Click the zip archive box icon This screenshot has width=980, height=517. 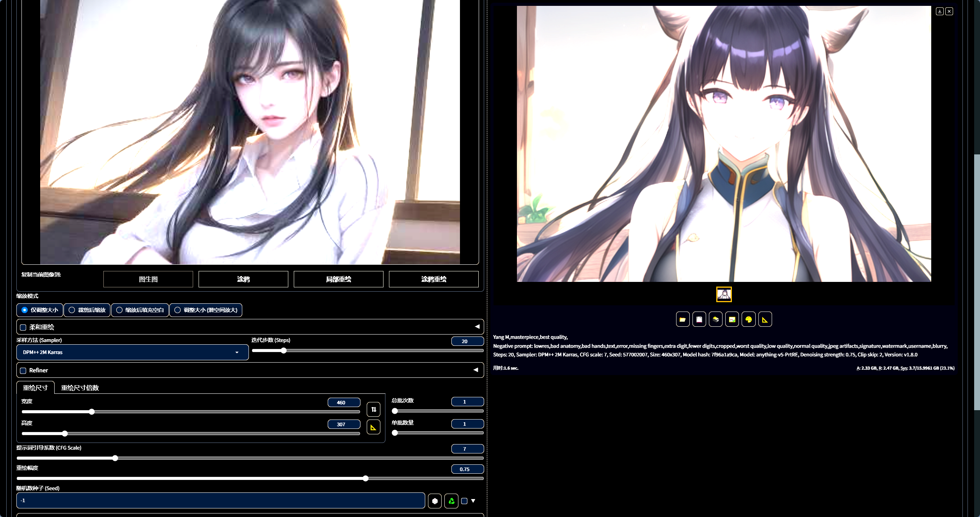(715, 320)
